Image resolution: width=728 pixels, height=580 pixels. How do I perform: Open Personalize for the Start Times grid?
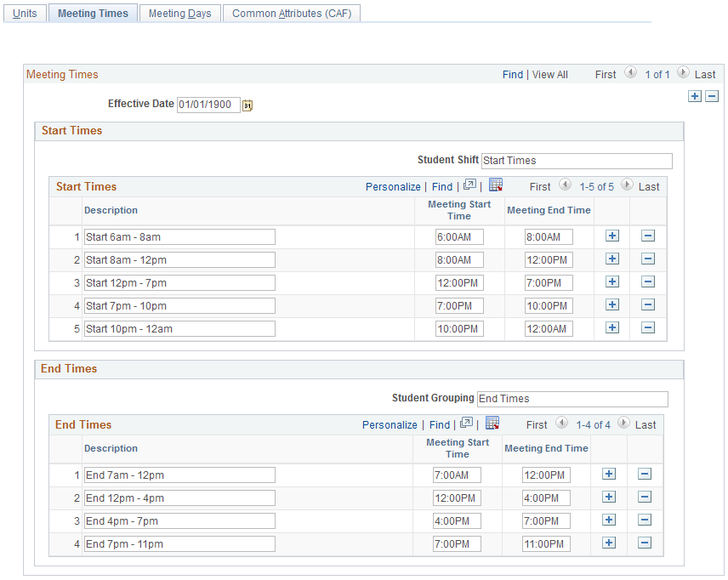tap(393, 186)
